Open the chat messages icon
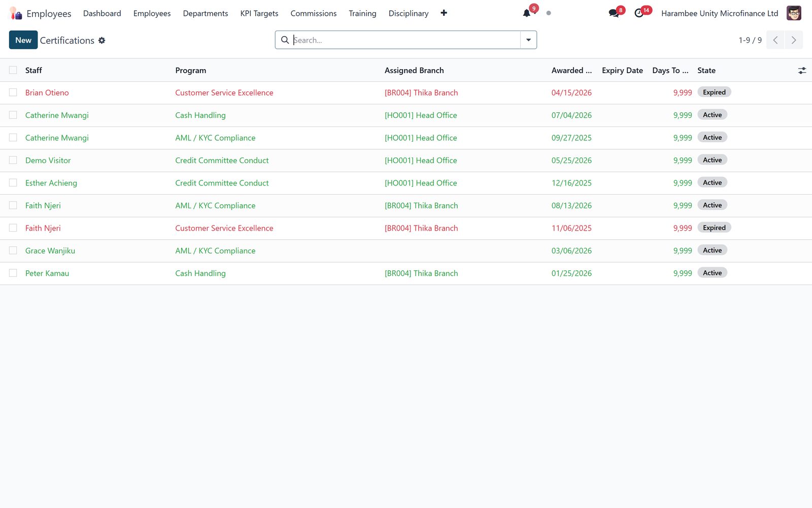This screenshot has width=812, height=508. (x=614, y=13)
